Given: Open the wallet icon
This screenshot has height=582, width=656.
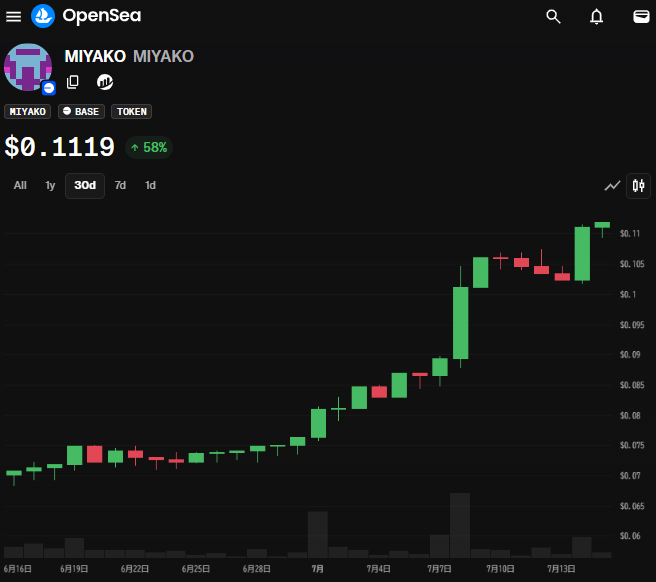Looking at the screenshot, I should pyautogui.click(x=641, y=17).
